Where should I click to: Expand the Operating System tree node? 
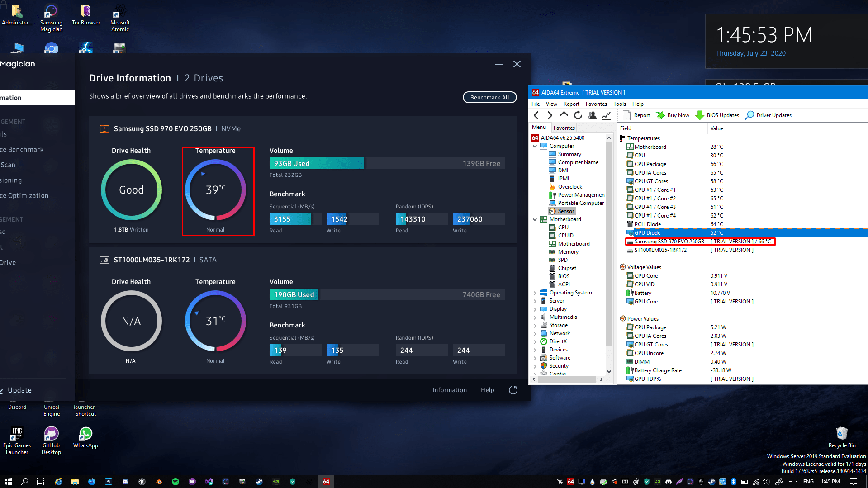pyautogui.click(x=535, y=293)
